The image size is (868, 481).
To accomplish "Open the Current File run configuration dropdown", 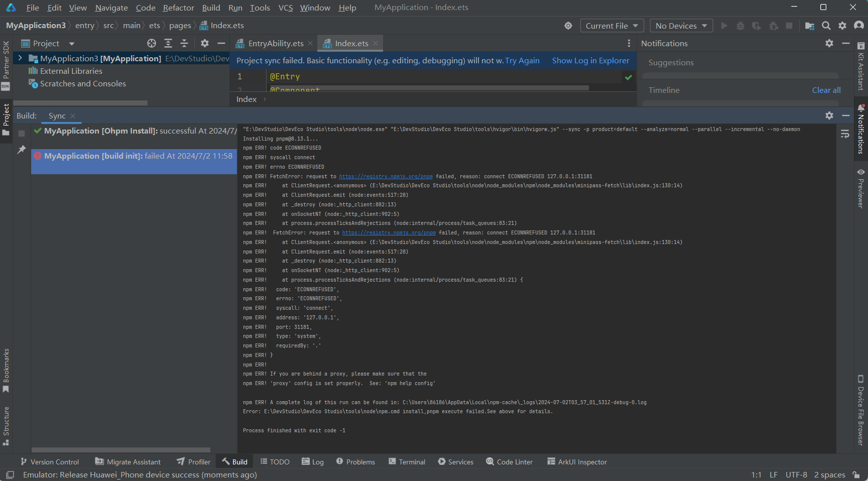I will (611, 26).
